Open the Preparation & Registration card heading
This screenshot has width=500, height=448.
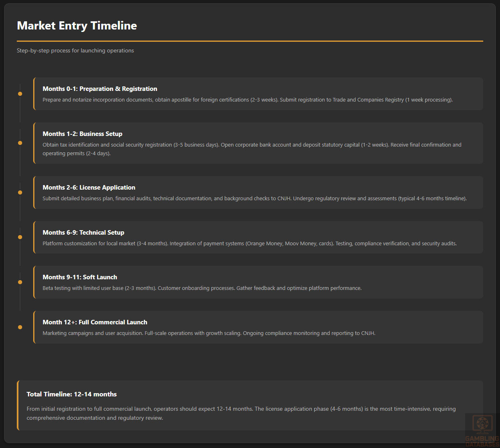100,89
